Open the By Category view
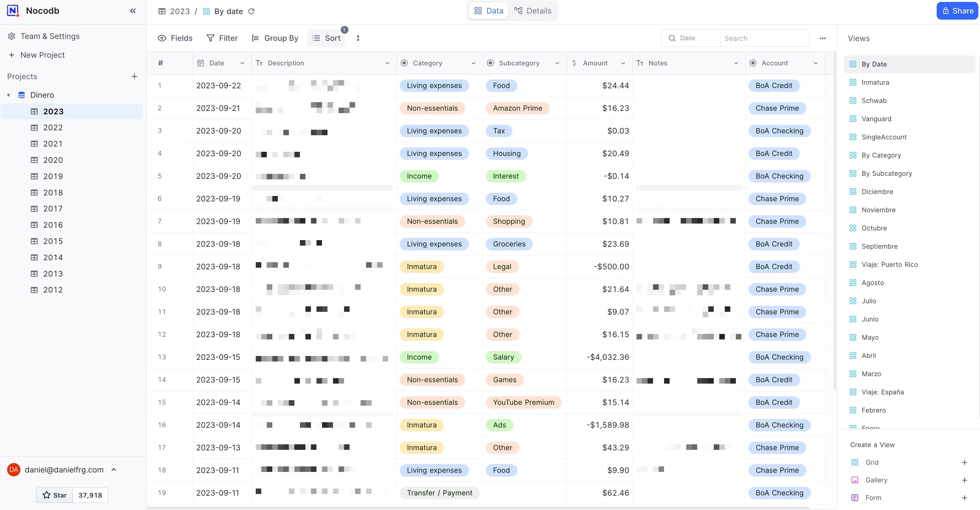 (881, 155)
